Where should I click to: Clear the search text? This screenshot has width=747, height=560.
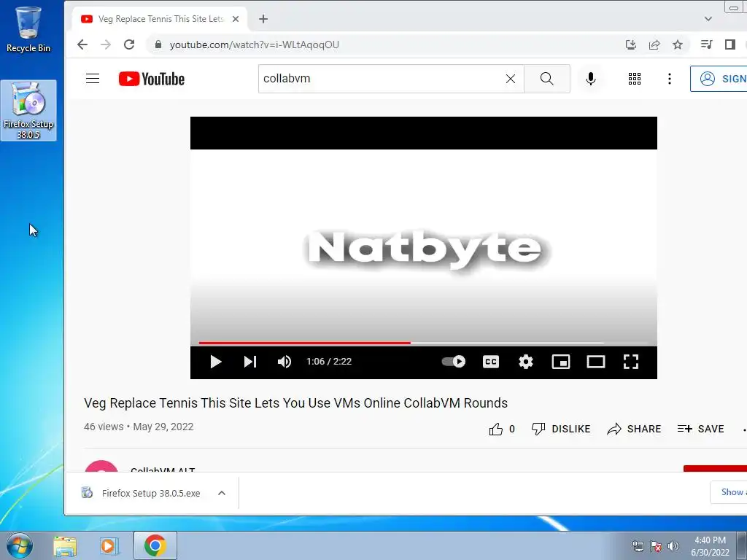click(x=510, y=79)
